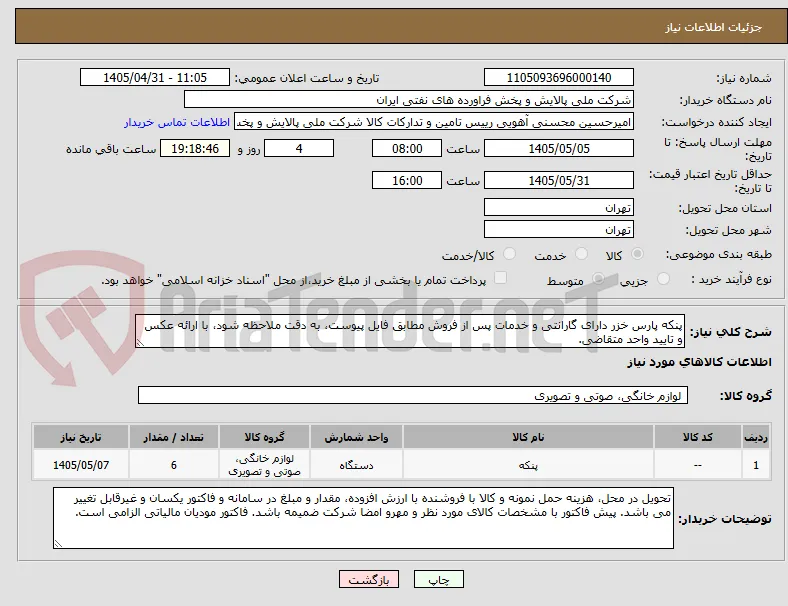The image size is (788, 606).
Task: Click the چاپ print button
Action: 439,579
